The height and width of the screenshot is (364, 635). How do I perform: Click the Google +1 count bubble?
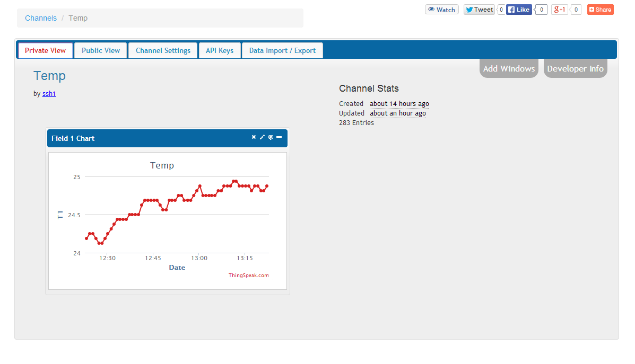pyautogui.click(x=576, y=10)
